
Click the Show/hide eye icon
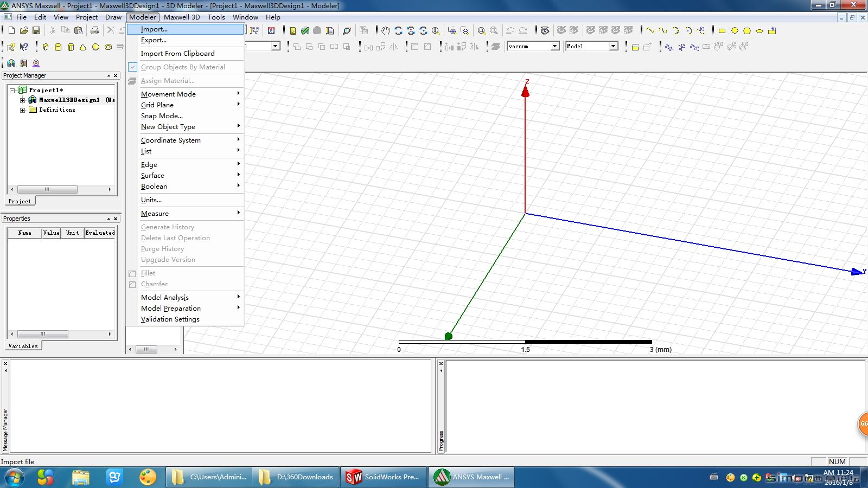coord(545,30)
